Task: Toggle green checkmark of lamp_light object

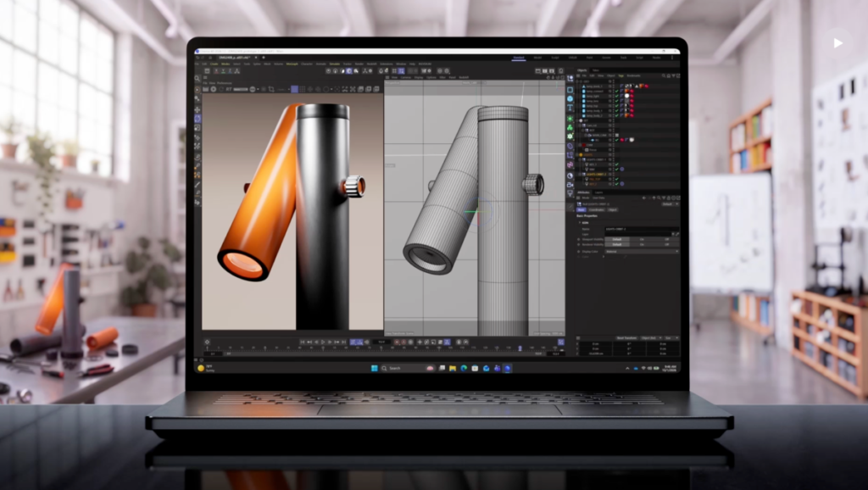Action: click(617, 96)
